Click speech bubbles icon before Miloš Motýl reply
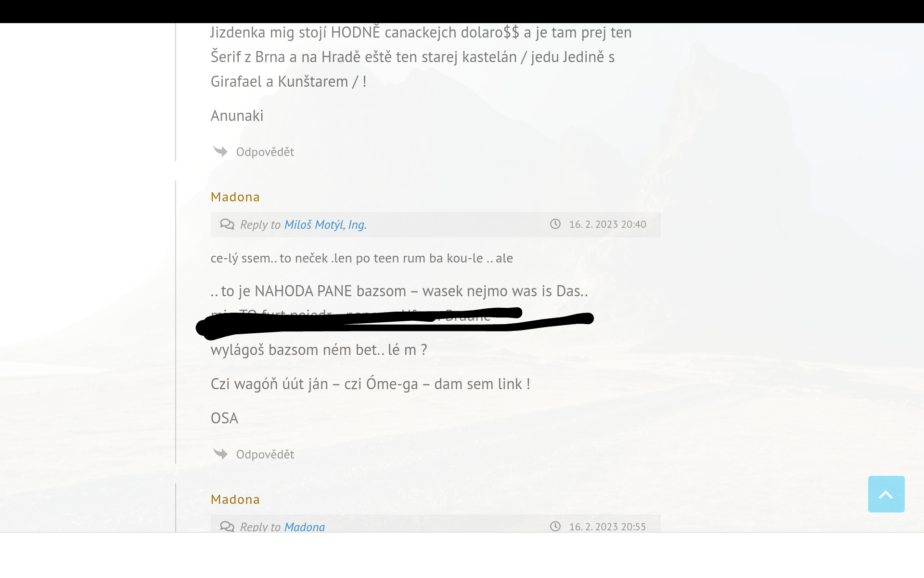 [x=227, y=224]
